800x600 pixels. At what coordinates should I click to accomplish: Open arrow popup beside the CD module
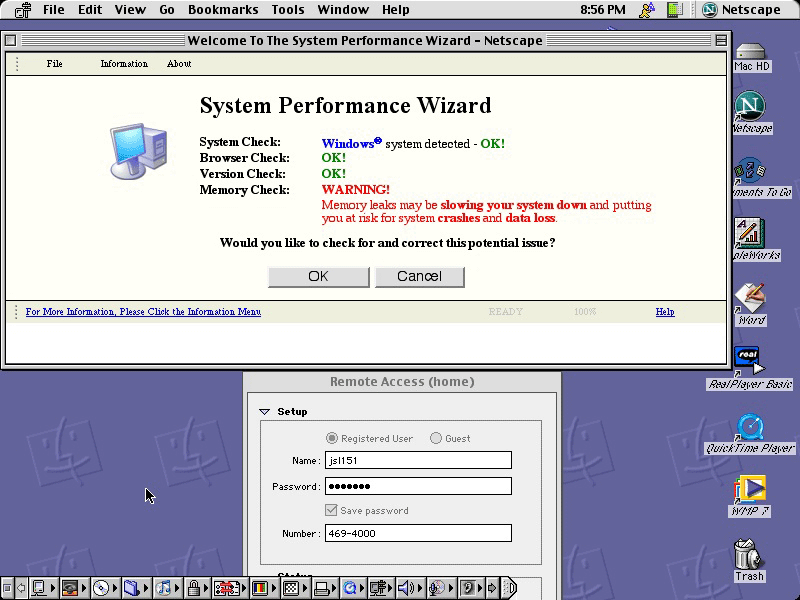tap(115, 588)
